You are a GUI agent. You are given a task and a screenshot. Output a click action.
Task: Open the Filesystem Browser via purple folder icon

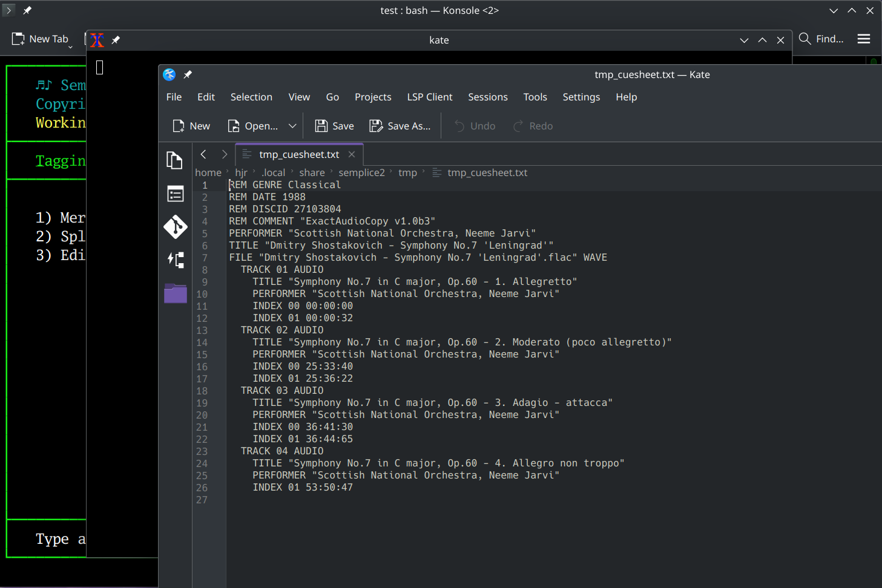[x=175, y=293]
